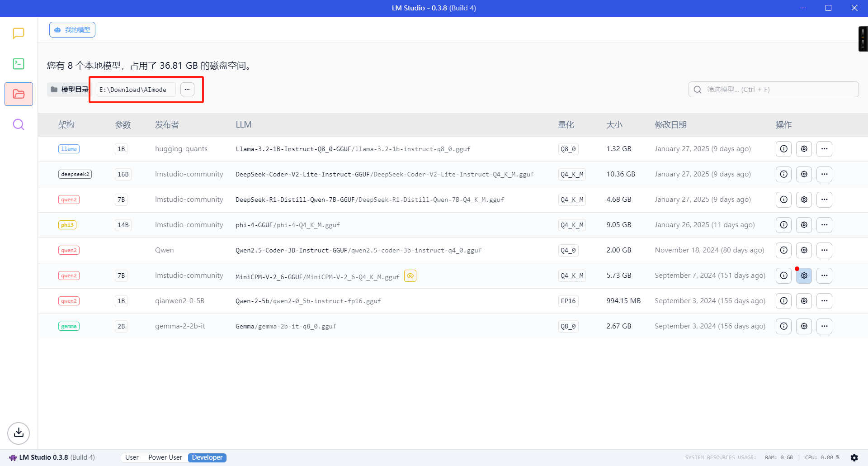Open the Developer terminal sidebar icon
This screenshot has height=466, width=868.
point(19,64)
